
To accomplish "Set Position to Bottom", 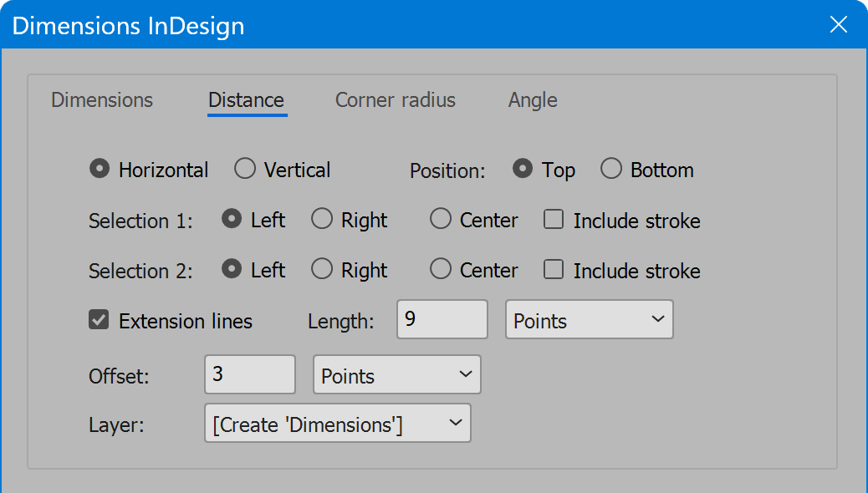I will 611,170.
